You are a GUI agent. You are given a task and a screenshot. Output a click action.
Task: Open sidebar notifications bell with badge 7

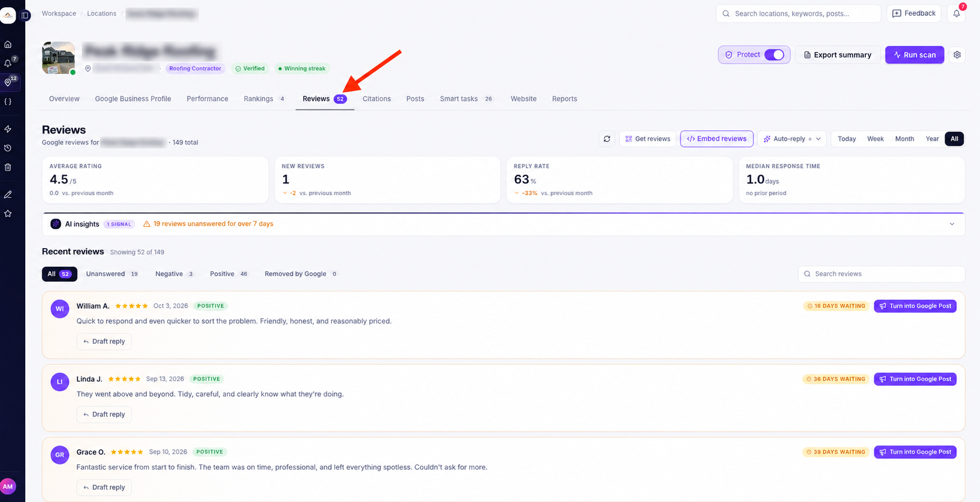click(x=8, y=63)
